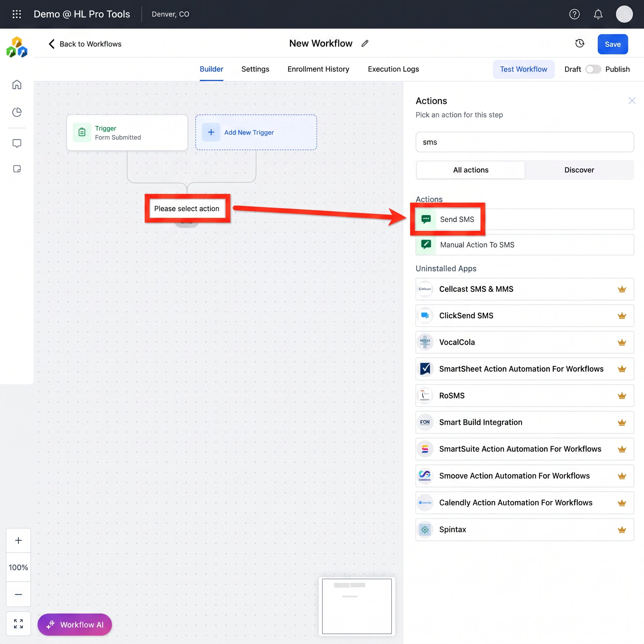The image size is (644, 644).
Task: Click the Form Submitted trigger clipboard icon
Action: point(82,132)
